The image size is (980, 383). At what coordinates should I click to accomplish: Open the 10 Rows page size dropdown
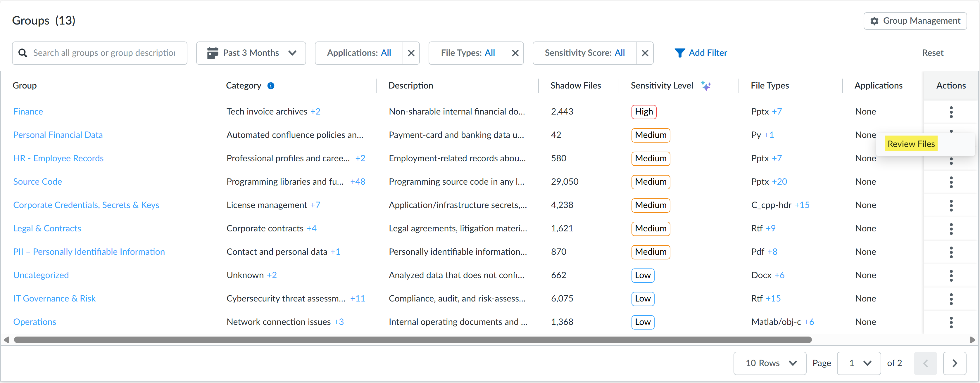point(769,363)
